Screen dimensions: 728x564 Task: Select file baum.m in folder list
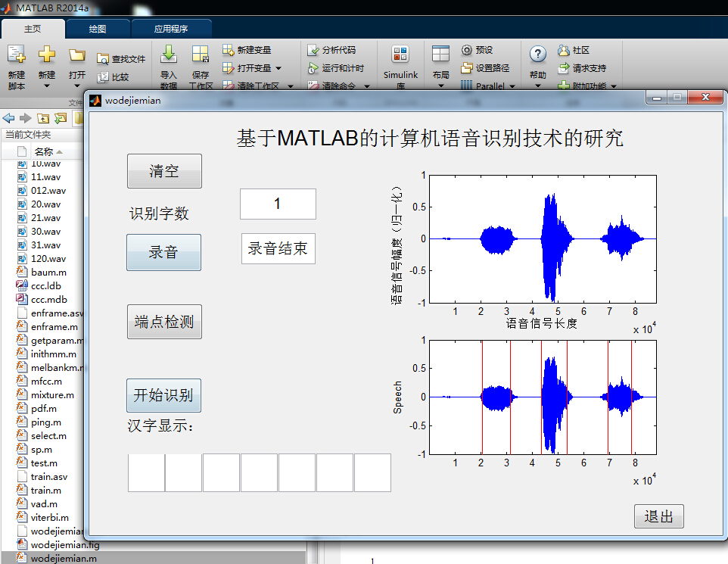[48, 273]
